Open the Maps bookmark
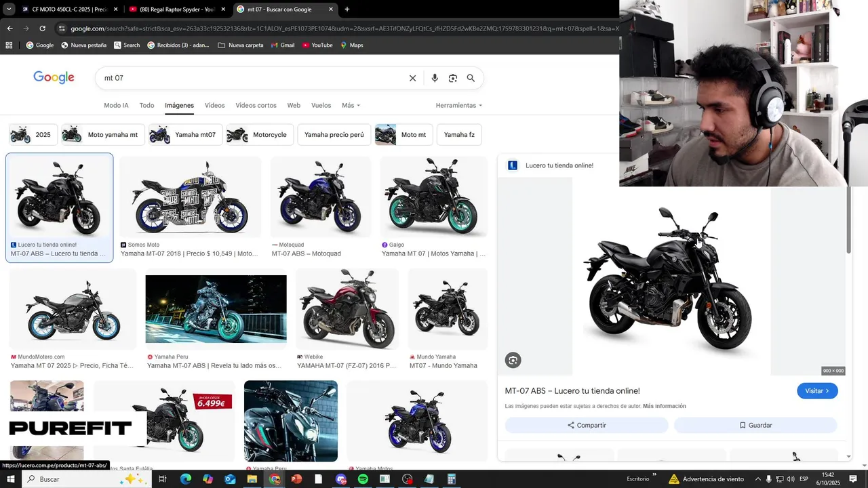Screen dimensions: 868x488 (x=352, y=45)
